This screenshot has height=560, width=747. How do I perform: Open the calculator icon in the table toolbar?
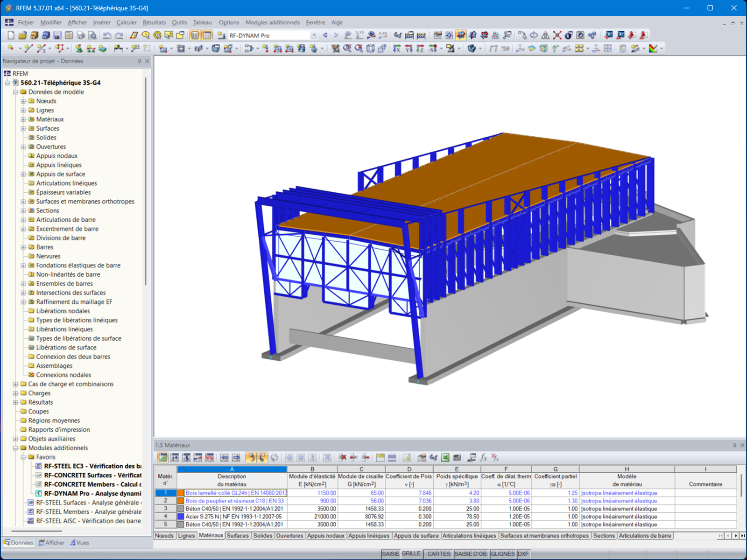[456, 457]
